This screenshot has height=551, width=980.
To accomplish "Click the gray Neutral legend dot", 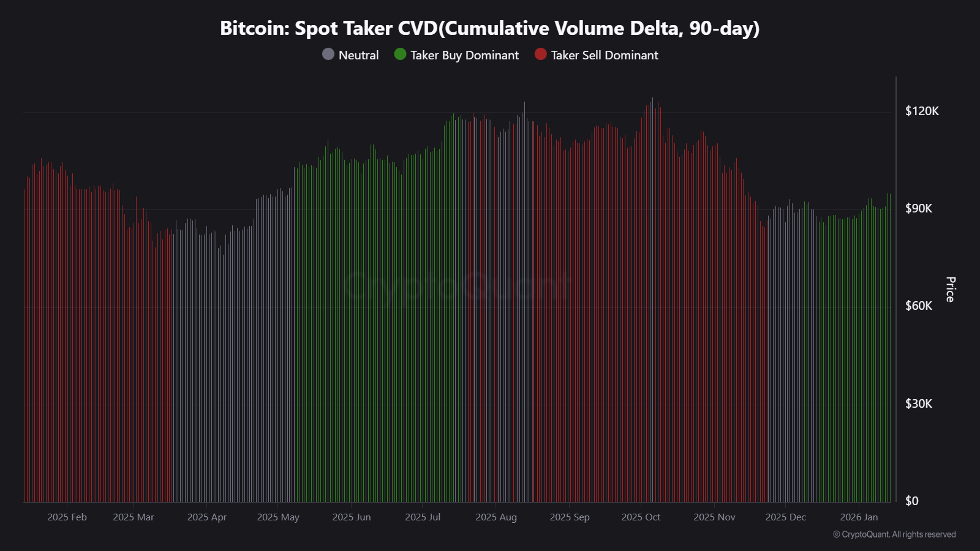I will [328, 54].
